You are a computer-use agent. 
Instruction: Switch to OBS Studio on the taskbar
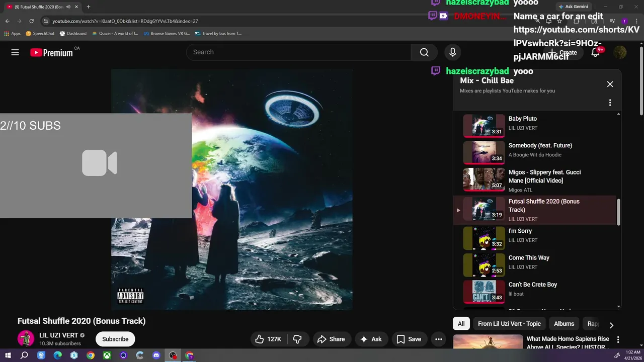[x=173, y=355]
